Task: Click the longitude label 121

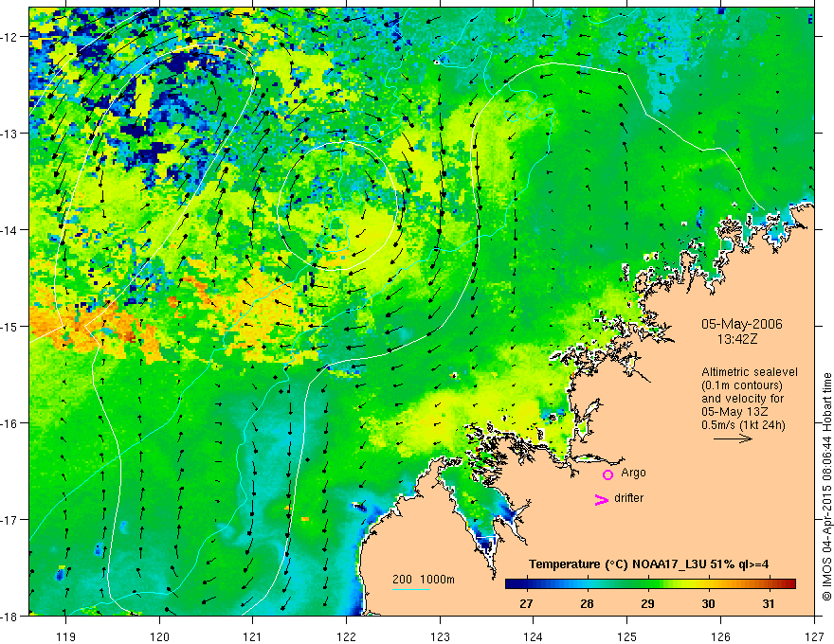Action: click(x=253, y=636)
